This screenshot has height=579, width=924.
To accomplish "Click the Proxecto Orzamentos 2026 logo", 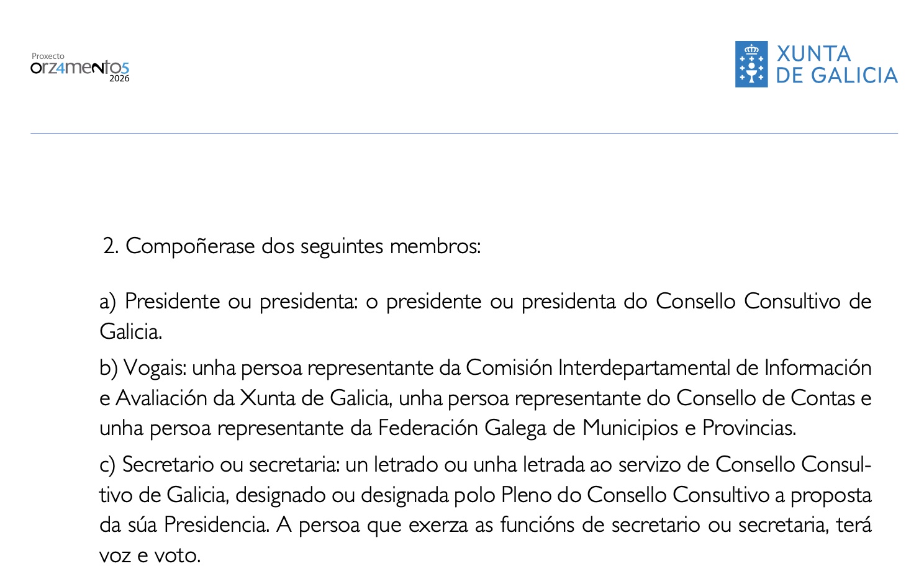I will [x=79, y=68].
